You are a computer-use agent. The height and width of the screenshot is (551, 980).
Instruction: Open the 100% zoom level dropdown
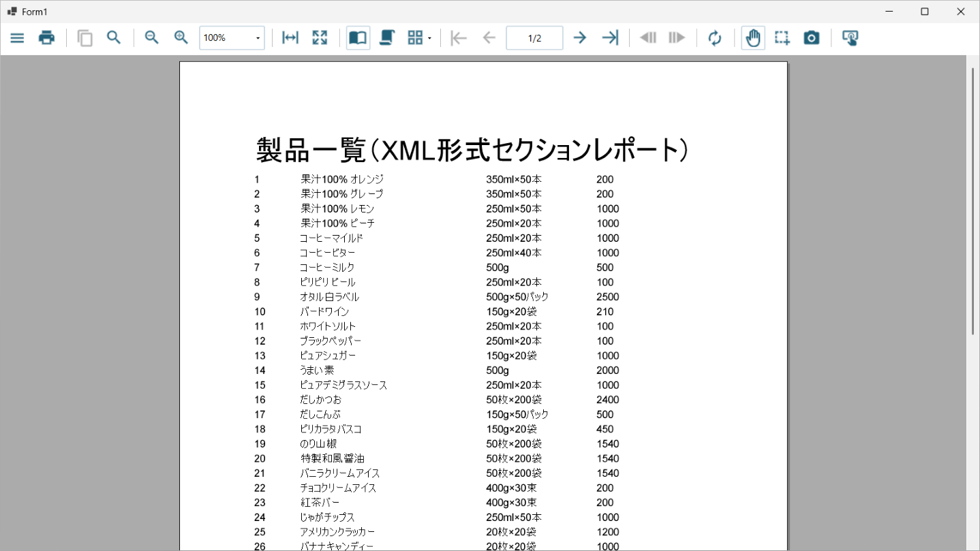point(232,38)
